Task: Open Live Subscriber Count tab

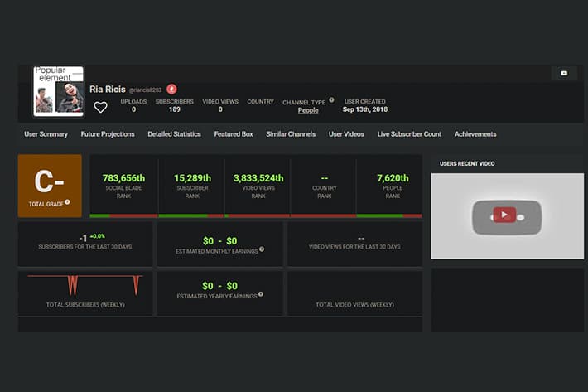Action: tap(409, 134)
